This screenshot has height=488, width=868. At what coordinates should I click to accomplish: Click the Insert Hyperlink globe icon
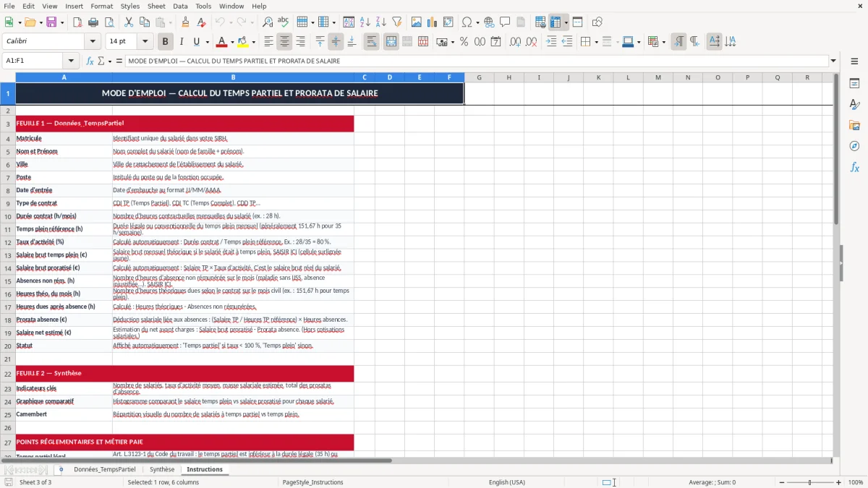(x=489, y=22)
